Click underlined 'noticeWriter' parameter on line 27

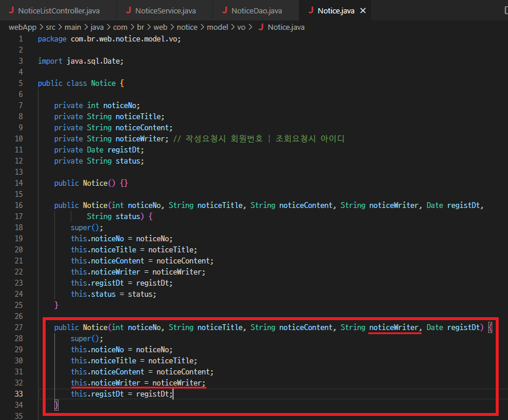point(393,327)
